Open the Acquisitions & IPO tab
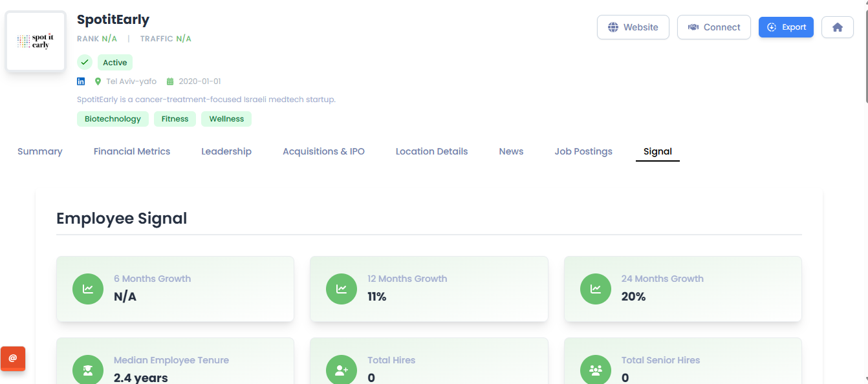868x384 pixels. pyautogui.click(x=323, y=151)
